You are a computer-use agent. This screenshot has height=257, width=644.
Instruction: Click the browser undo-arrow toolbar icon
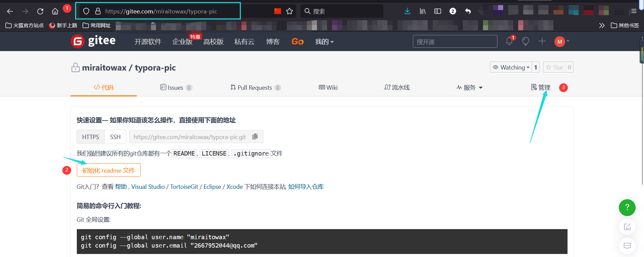[468, 11]
